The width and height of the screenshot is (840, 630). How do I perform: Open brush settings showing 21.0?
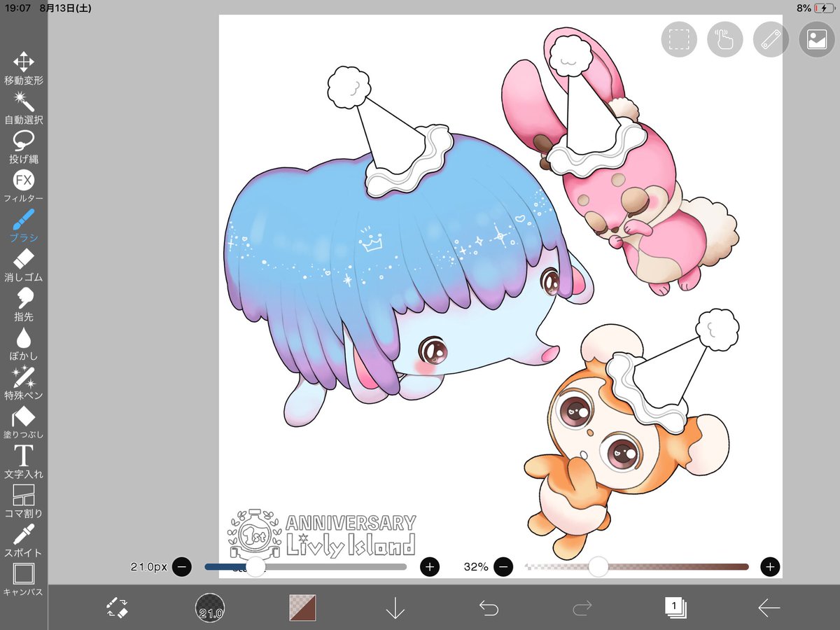point(210,608)
